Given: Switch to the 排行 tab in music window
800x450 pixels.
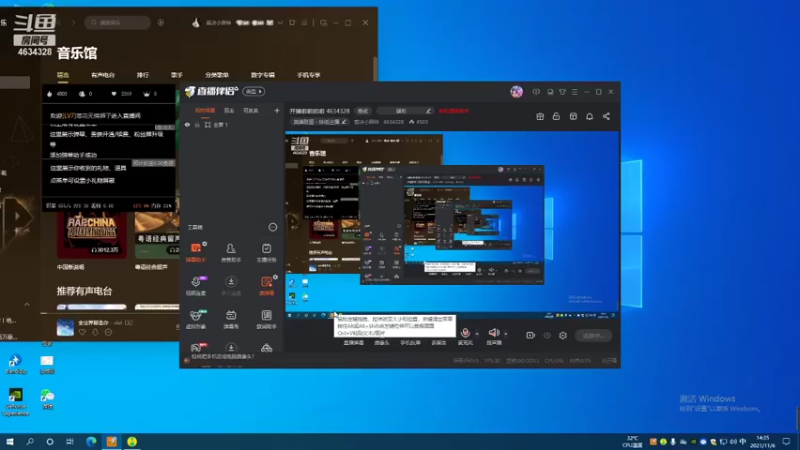Looking at the screenshot, I should click(x=142, y=75).
